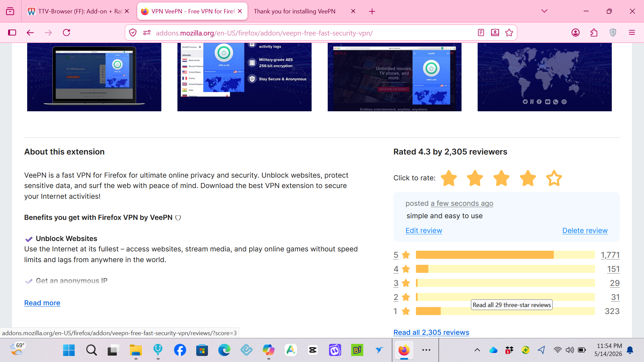Open the Windows Start menu
This screenshot has height=362, width=644.
69,350
